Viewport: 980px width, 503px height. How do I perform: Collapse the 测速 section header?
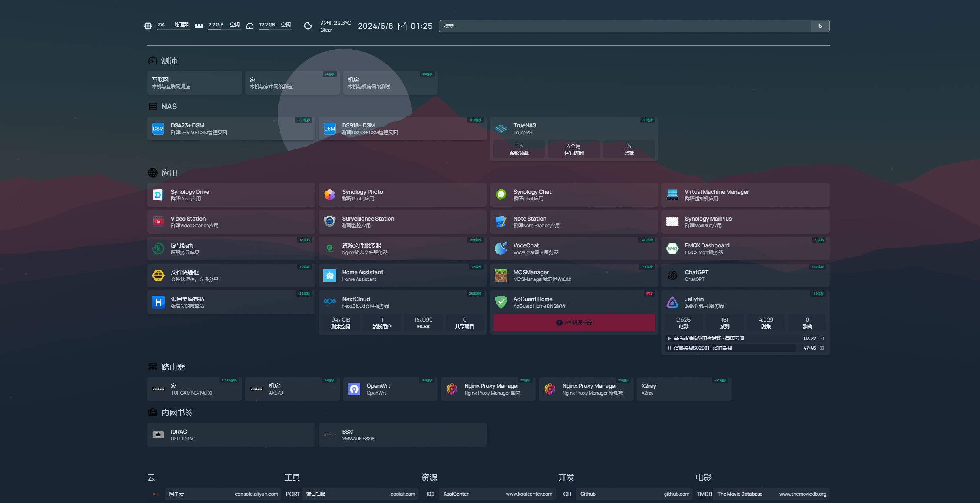tap(163, 61)
